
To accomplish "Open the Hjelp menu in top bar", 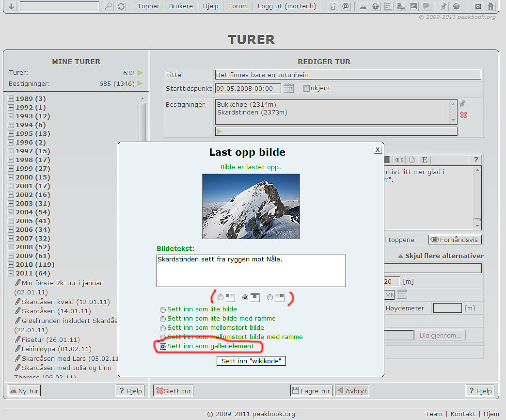I will [x=210, y=6].
